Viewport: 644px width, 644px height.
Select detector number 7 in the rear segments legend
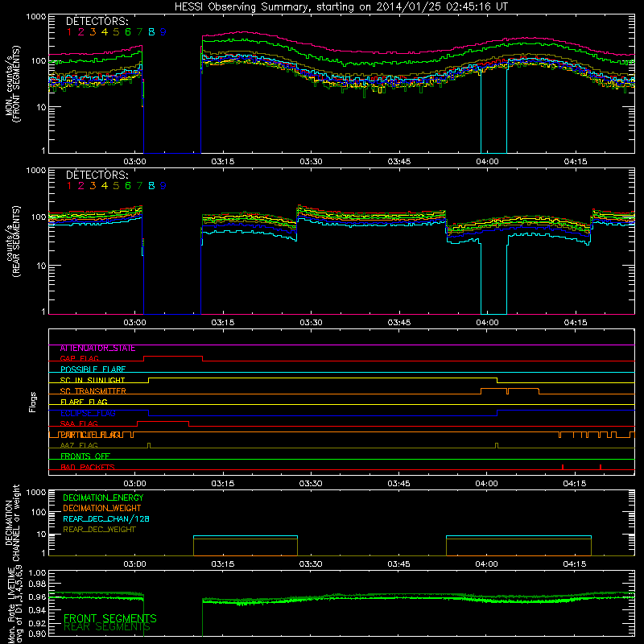(x=139, y=186)
